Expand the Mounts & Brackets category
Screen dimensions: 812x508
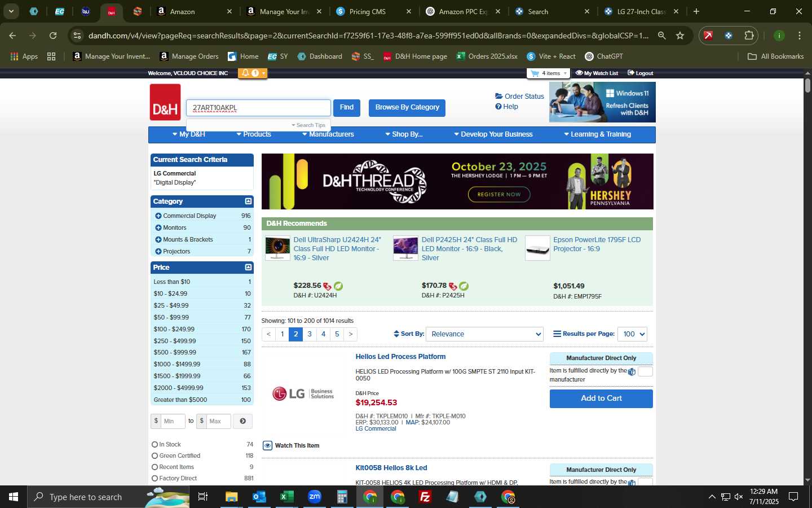pyautogui.click(x=158, y=240)
